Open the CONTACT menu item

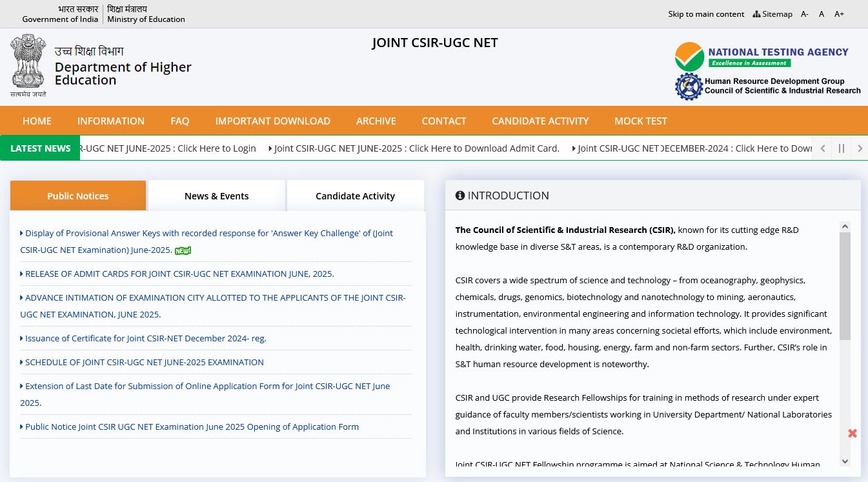coord(444,121)
